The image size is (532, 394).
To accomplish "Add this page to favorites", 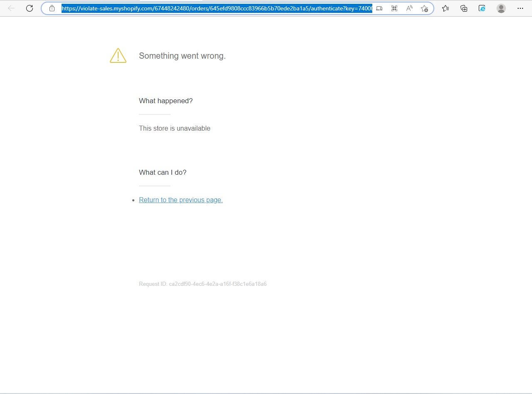I will pos(424,8).
